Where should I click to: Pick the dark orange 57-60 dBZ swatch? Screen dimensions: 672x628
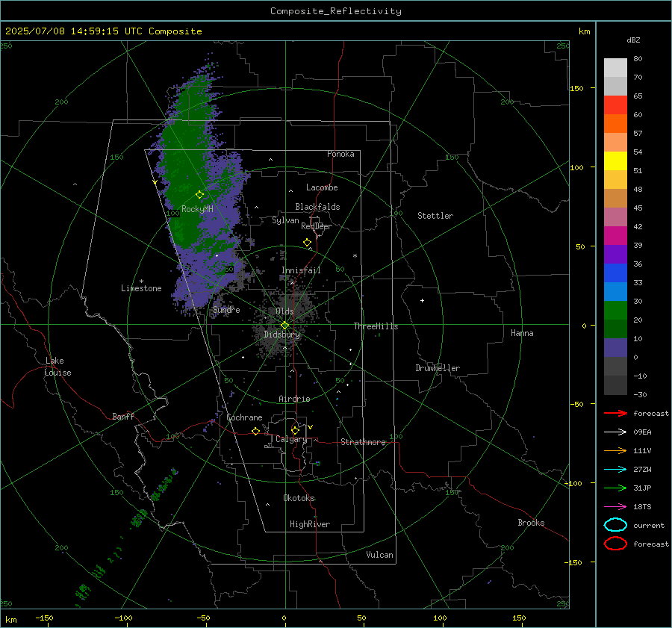(x=615, y=124)
